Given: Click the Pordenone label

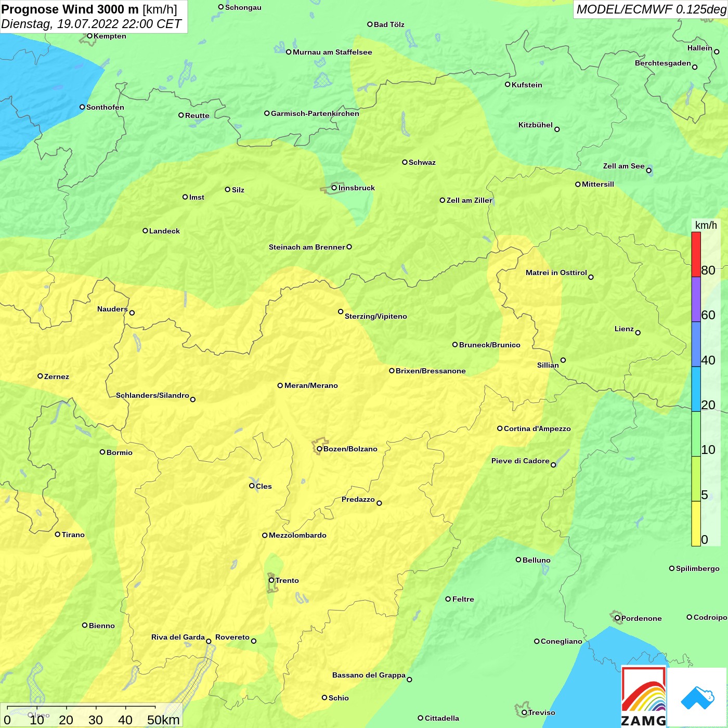Looking at the screenshot, I should pos(642,618).
